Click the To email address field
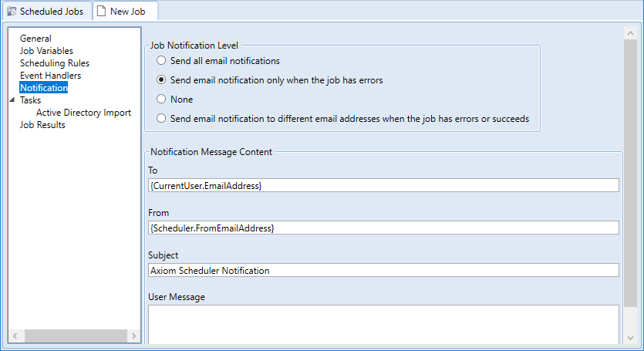 [x=383, y=185]
